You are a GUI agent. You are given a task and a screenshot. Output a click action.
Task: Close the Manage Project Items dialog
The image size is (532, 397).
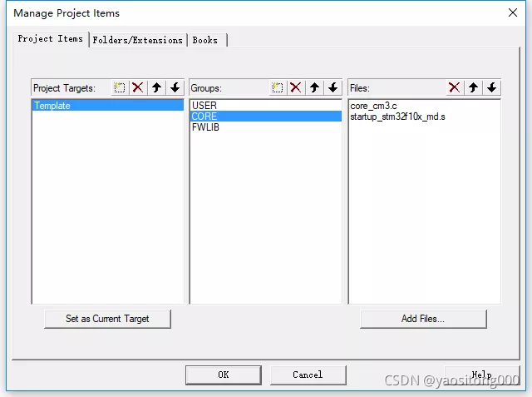coord(513,12)
